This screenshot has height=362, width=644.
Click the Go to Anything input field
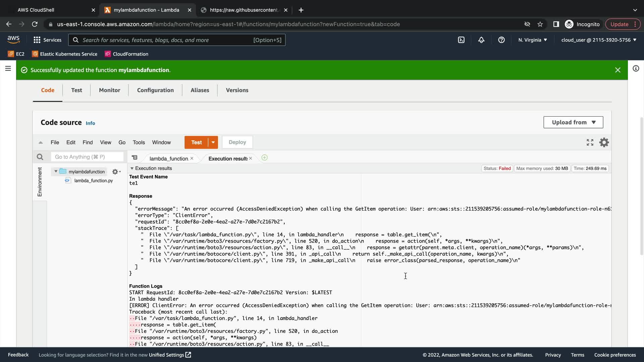(87, 157)
